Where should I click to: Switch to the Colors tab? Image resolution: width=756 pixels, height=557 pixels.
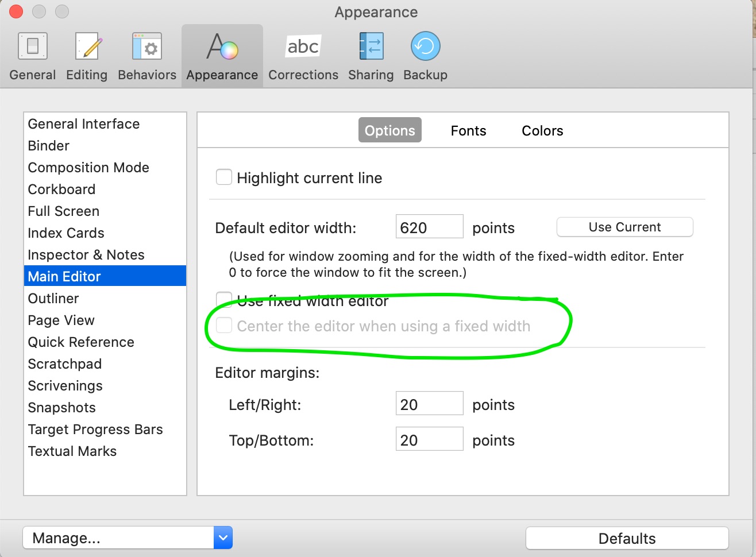(x=542, y=131)
